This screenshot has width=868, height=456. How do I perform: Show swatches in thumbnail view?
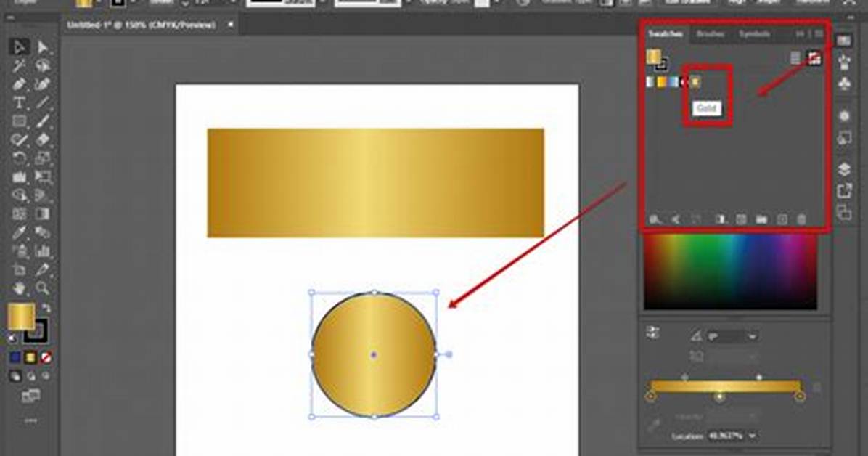pos(814,57)
